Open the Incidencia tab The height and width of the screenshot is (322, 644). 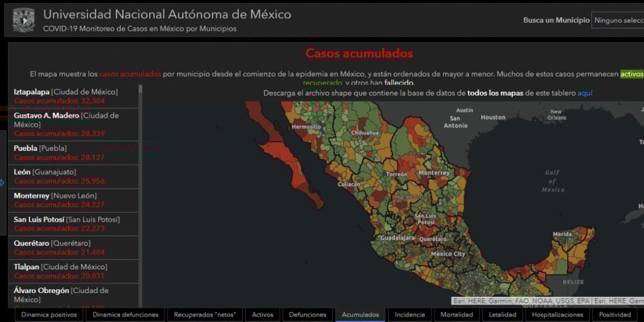[410, 314]
